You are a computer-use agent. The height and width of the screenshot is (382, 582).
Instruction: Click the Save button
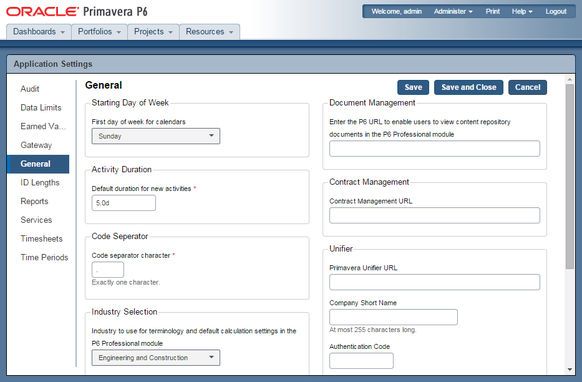point(413,87)
